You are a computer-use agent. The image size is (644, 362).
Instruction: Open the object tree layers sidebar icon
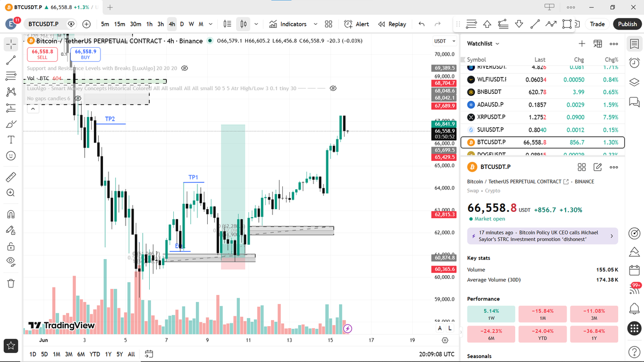634,82
